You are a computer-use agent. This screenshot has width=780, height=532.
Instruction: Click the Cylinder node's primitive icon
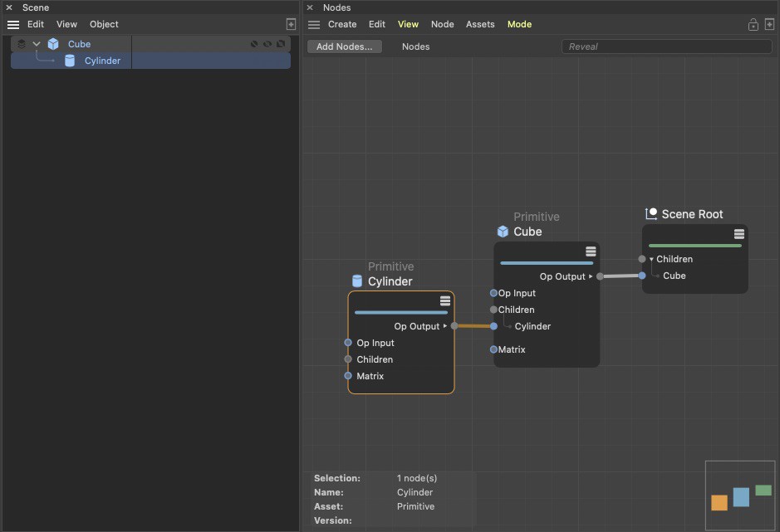[x=357, y=281]
